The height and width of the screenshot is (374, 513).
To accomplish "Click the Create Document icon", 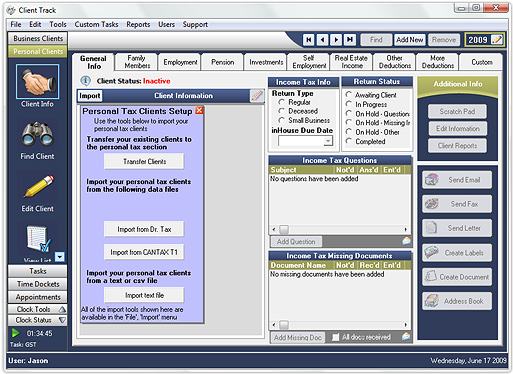I will [431, 277].
